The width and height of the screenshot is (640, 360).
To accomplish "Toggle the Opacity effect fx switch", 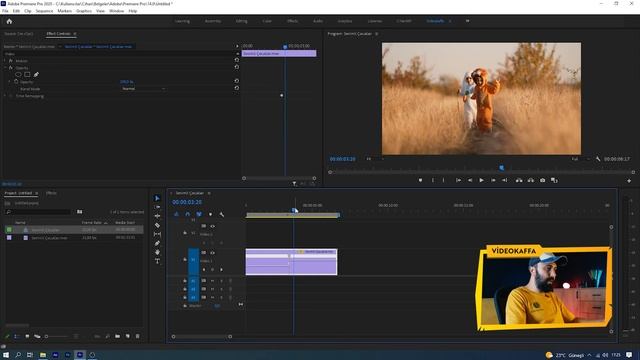I will [11, 68].
